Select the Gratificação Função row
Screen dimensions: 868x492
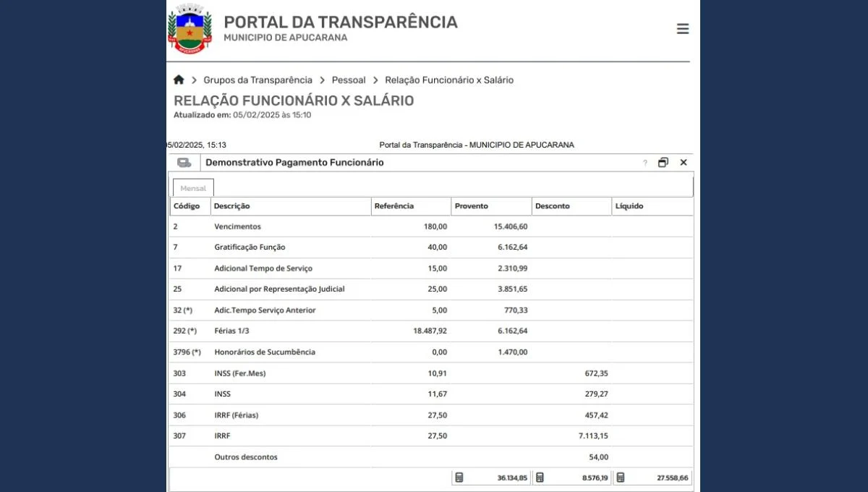coord(250,247)
